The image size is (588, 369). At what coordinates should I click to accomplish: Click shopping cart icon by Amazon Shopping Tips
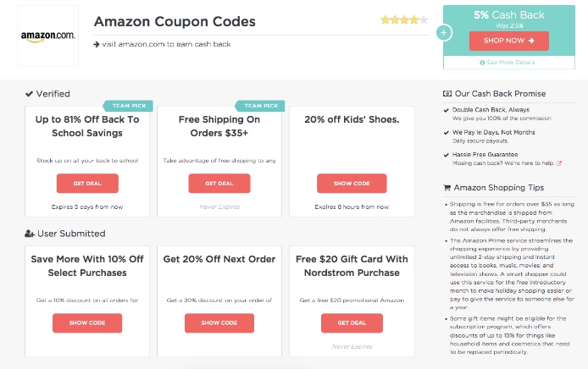[447, 188]
